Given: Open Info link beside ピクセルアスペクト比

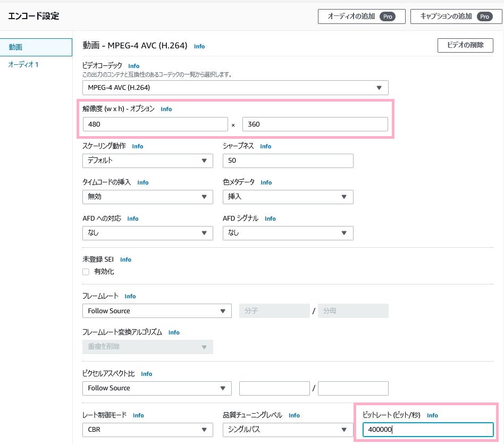Looking at the screenshot, I should point(147,374).
